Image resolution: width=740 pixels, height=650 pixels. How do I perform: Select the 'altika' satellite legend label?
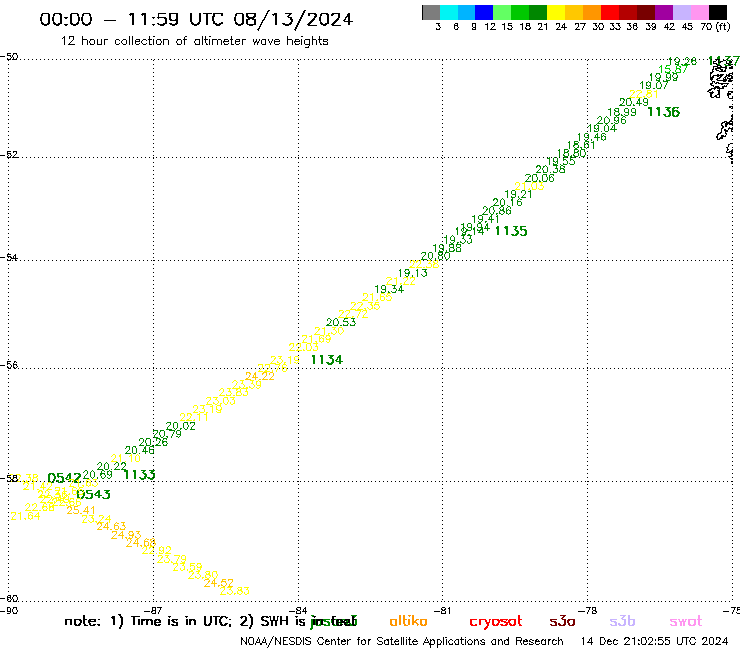(x=408, y=621)
